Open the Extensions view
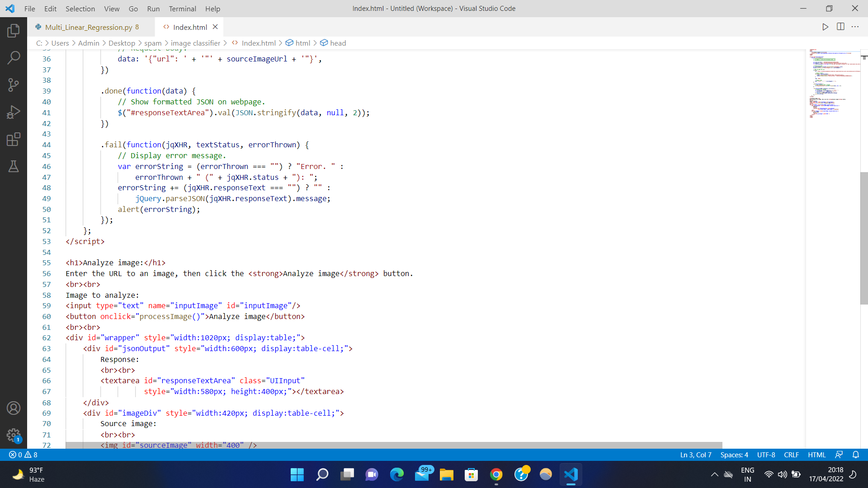 point(14,139)
